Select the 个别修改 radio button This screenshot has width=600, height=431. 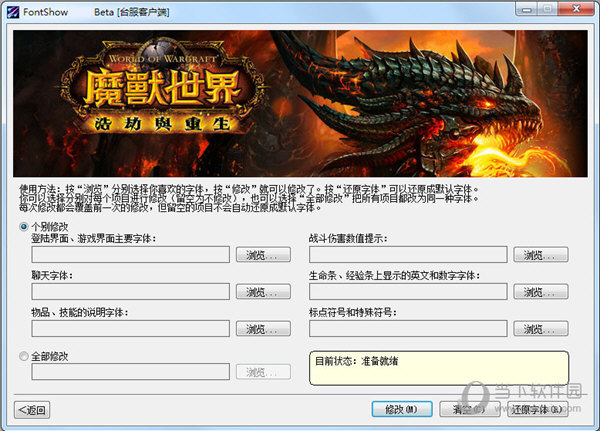pyautogui.click(x=24, y=227)
